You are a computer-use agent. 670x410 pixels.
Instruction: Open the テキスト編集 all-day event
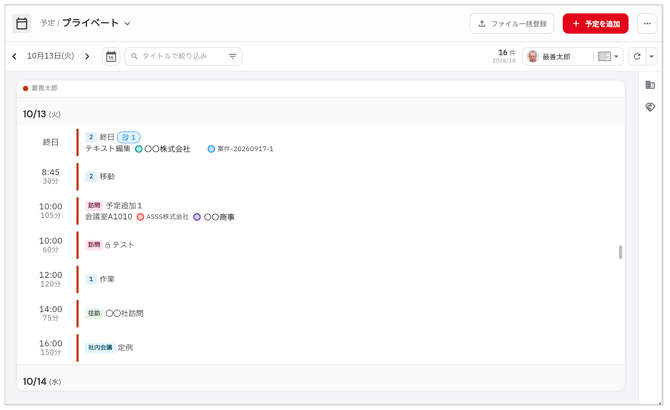click(108, 149)
